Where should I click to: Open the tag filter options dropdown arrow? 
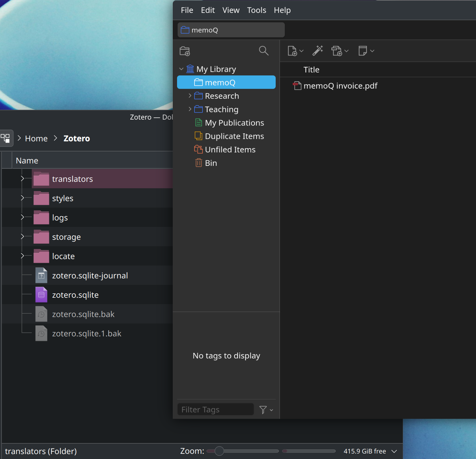click(x=271, y=410)
